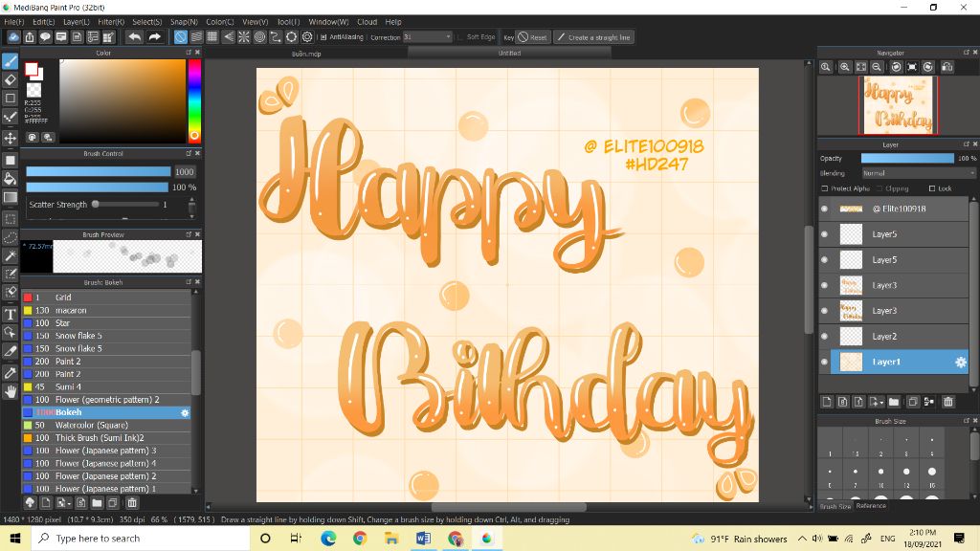The image size is (980, 551).
Task: Click the brush size value field 1000
Action: pyautogui.click(x=185, y=172)
